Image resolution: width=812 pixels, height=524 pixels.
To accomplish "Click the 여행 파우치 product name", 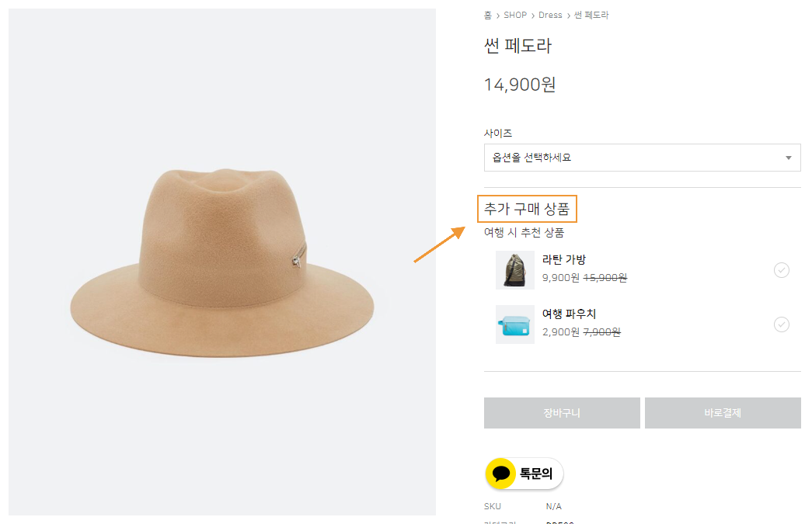I will [570, 314].
